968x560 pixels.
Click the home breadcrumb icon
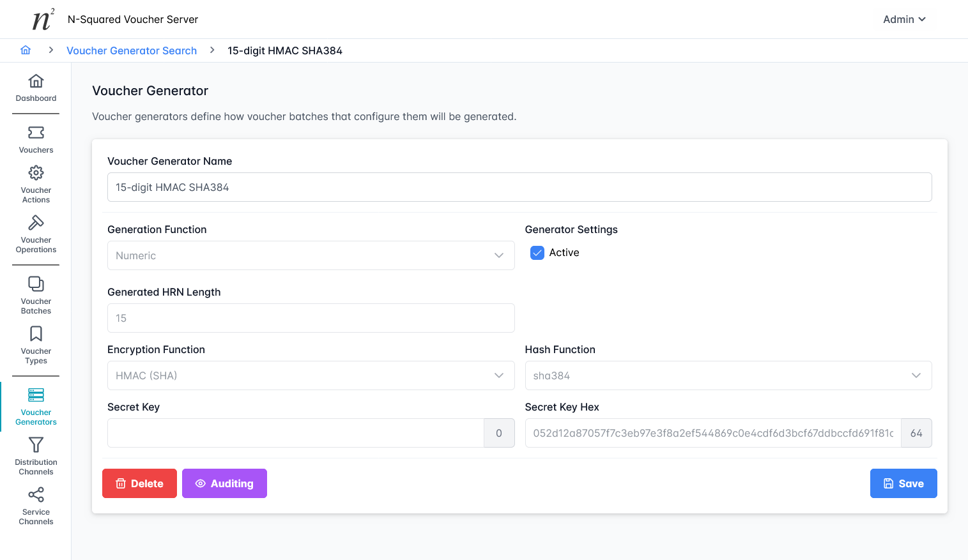click(26, 50)
